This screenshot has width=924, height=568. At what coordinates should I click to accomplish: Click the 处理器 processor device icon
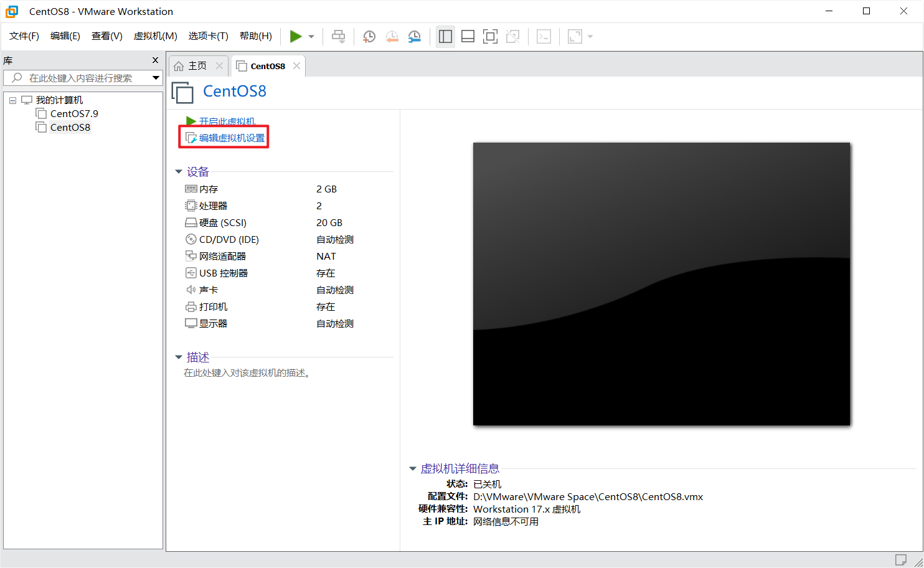point(191,206)
